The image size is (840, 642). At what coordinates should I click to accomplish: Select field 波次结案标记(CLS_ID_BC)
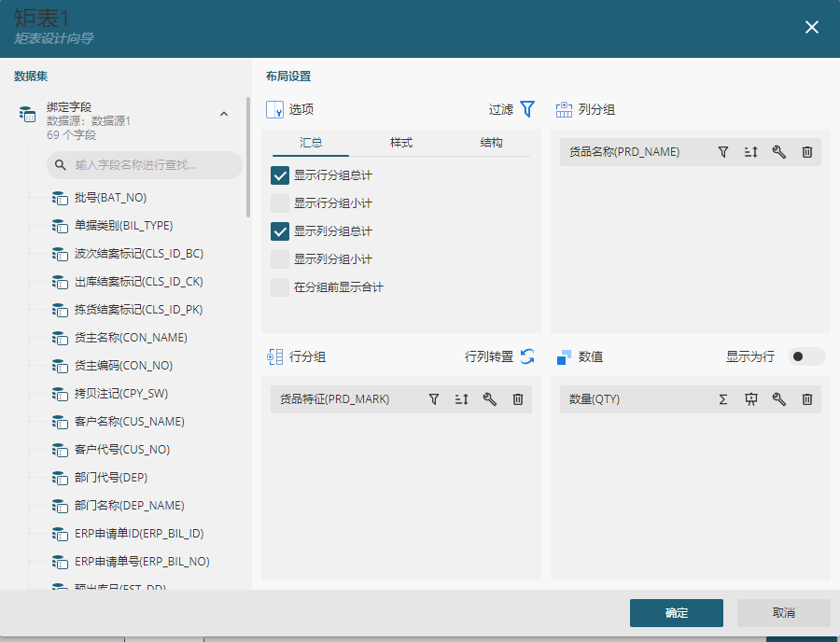tap(139, 254)
